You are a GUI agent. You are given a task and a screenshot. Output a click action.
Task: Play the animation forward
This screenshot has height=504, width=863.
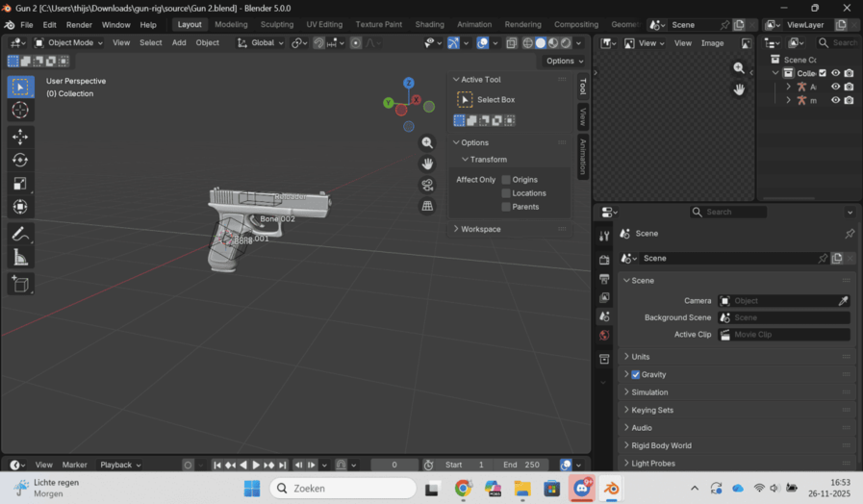[x=256, y=466]
